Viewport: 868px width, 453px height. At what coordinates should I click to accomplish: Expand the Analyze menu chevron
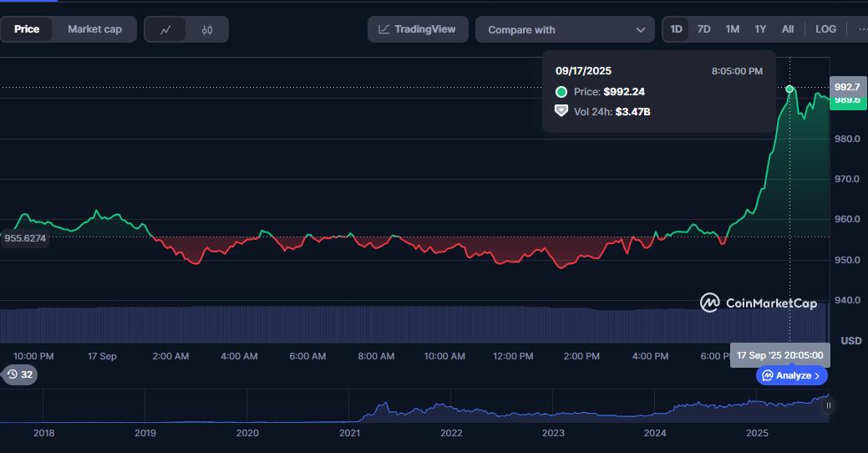817,376
